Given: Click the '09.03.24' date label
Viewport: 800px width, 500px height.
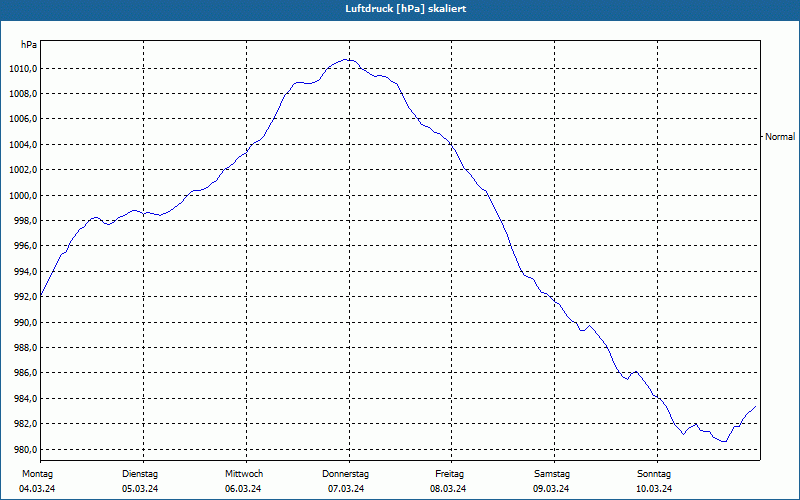Looking at the screenshot, I should (x=551, y=489).
